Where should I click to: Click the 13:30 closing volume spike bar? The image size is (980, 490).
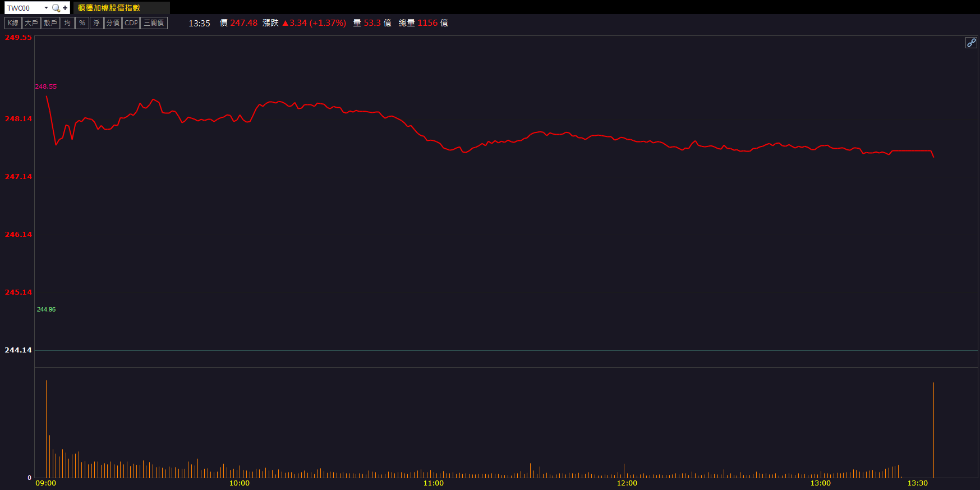coord(933,430)
